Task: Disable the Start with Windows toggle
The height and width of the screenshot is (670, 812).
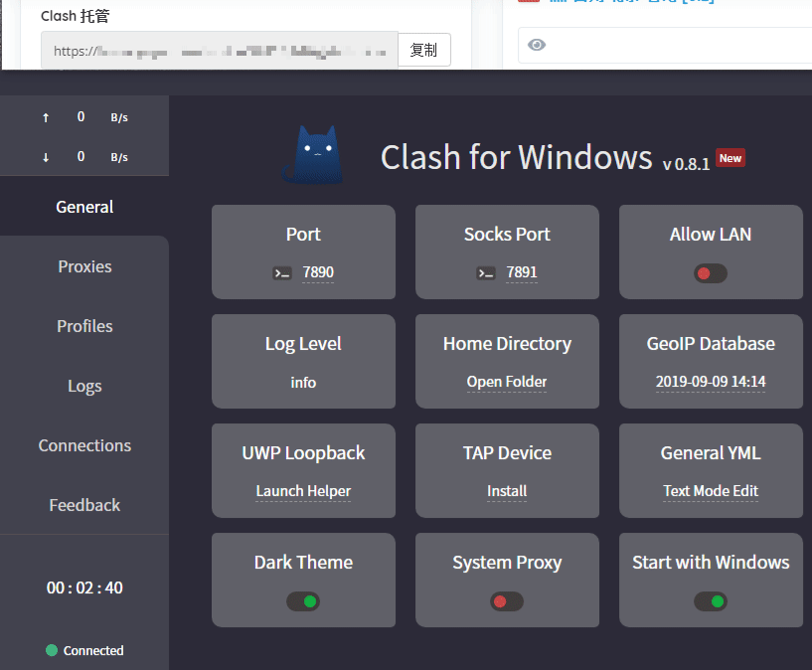Action: pyautogui.click(x=711, y=601)
